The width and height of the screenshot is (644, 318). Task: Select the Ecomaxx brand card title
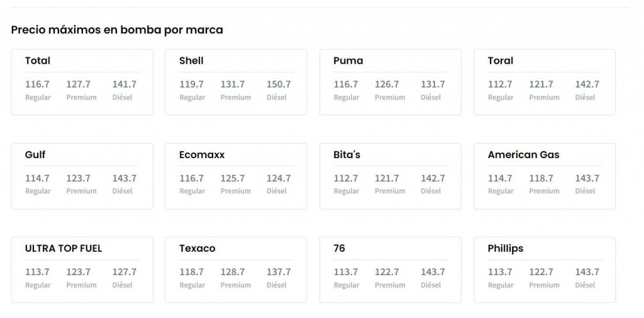[x=201, y=154]
